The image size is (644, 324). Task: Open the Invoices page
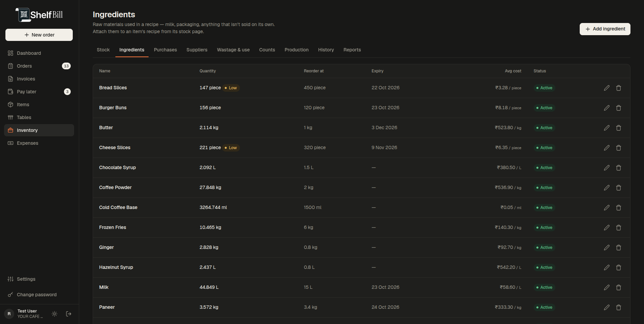point(39,79)
